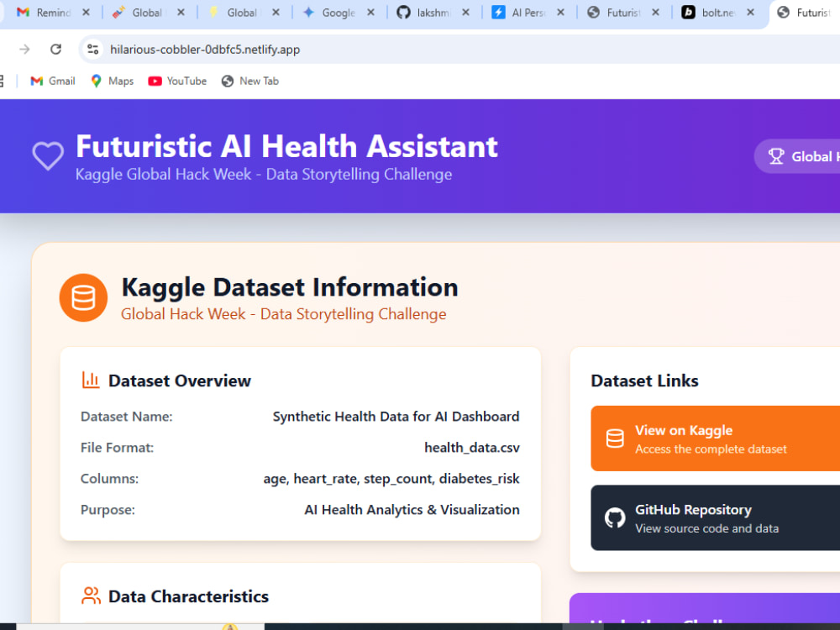Click the orange database icon beside Kaggle Dataset Information

[x=83, y=298]
